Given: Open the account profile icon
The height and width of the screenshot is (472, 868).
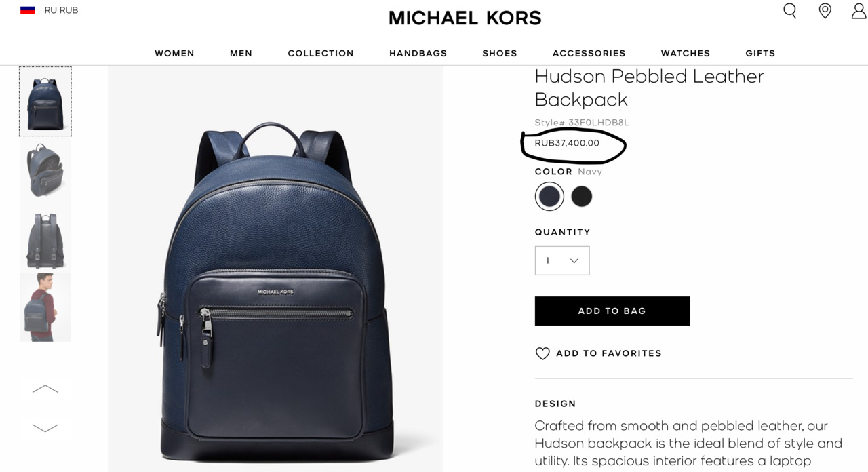Looking at the screenshot, I should point(859,11).
